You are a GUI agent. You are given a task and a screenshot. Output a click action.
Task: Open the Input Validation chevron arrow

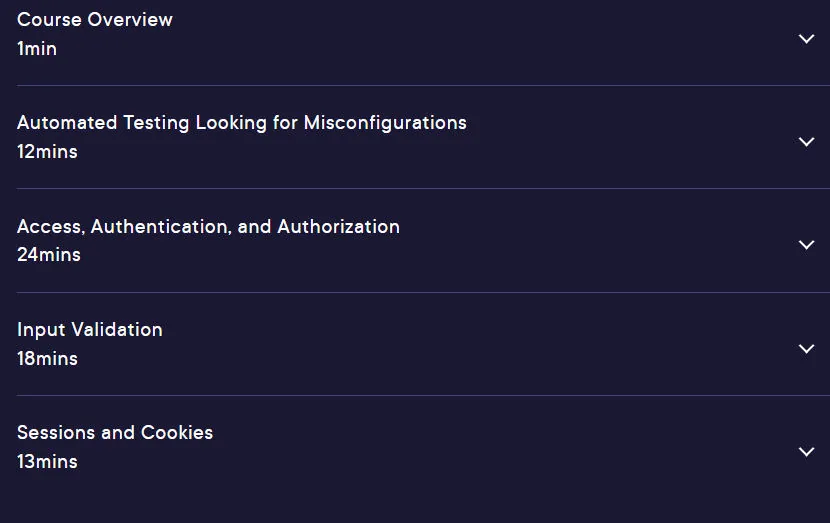806,349
